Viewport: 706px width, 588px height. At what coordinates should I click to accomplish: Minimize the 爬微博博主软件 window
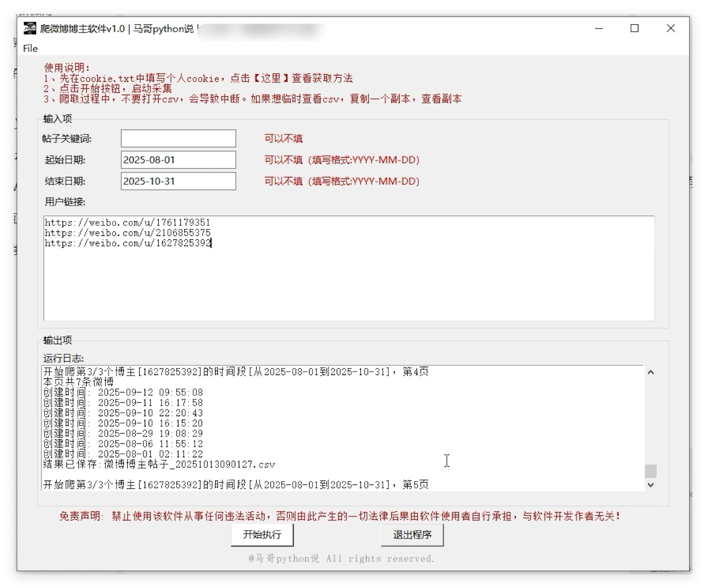[598, 28]
